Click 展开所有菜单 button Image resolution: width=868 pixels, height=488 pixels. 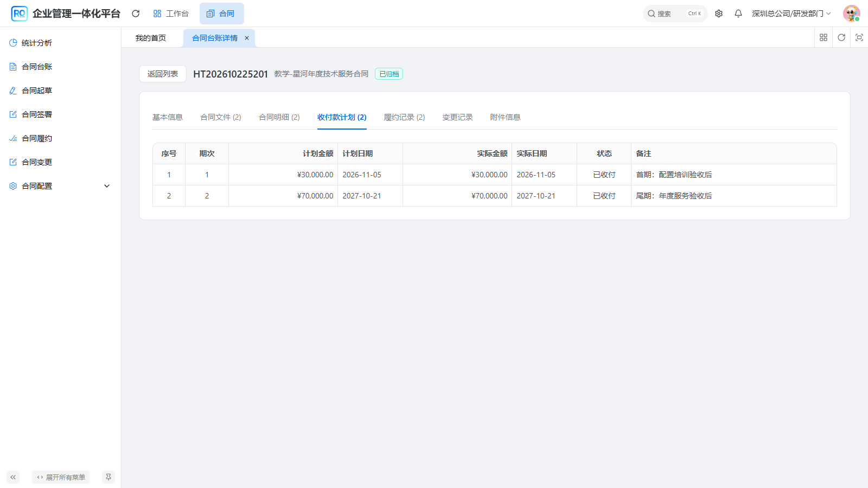61,477
